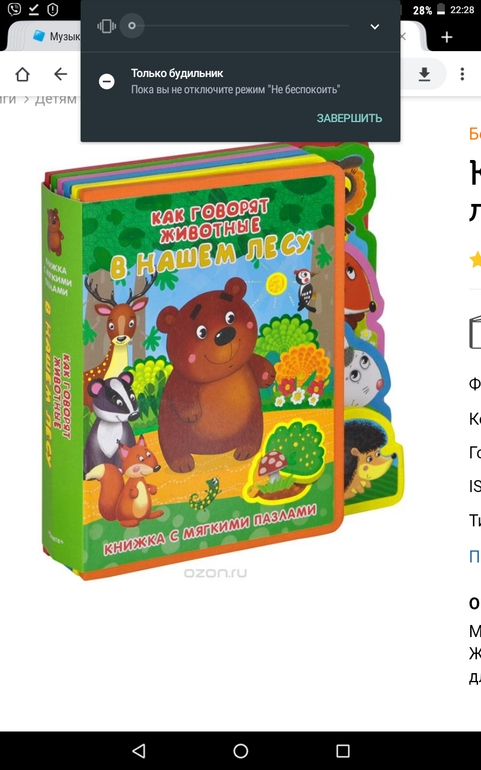This screenshot has height=770, width=481.
Task: Open the browser home page icon
Action: tap(23, 74)
